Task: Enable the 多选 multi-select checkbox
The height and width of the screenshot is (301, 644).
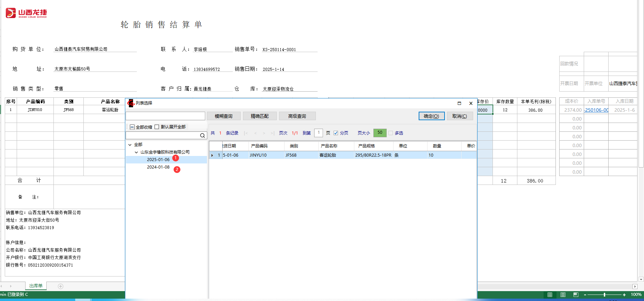Action: click(391, 133)
